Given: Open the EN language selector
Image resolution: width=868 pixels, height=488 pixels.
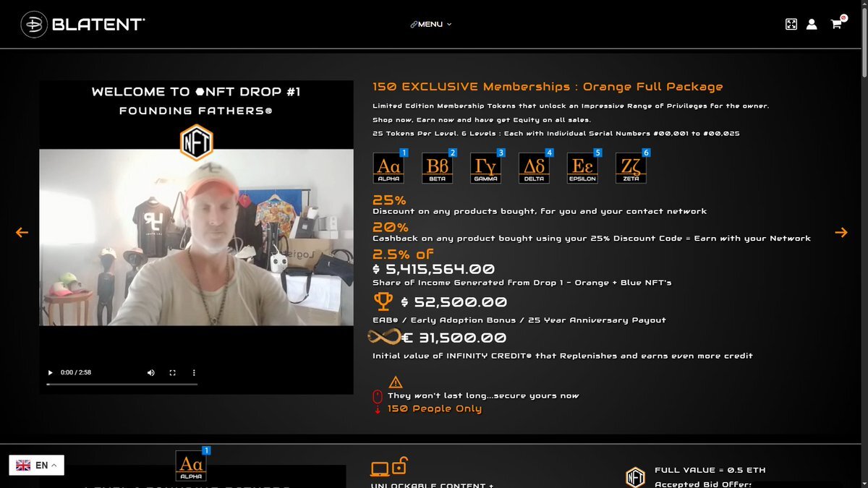Looking at the screenshot, I should (x=37, y=465).
